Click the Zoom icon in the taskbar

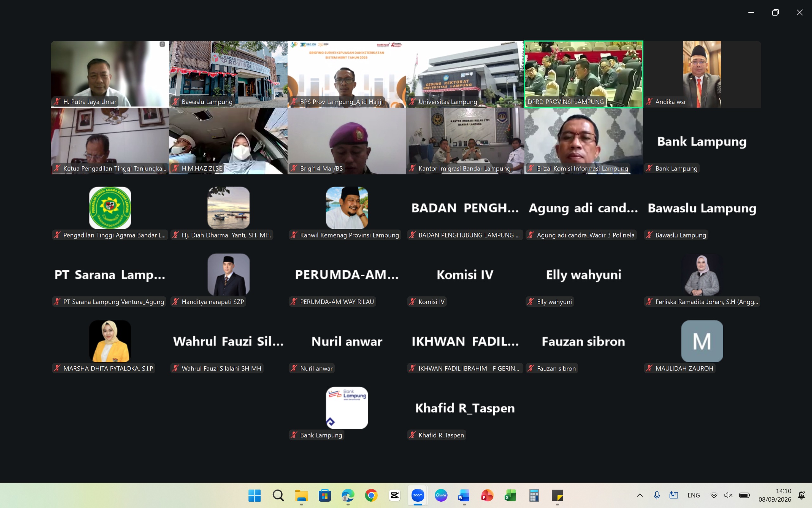(418, 495)
